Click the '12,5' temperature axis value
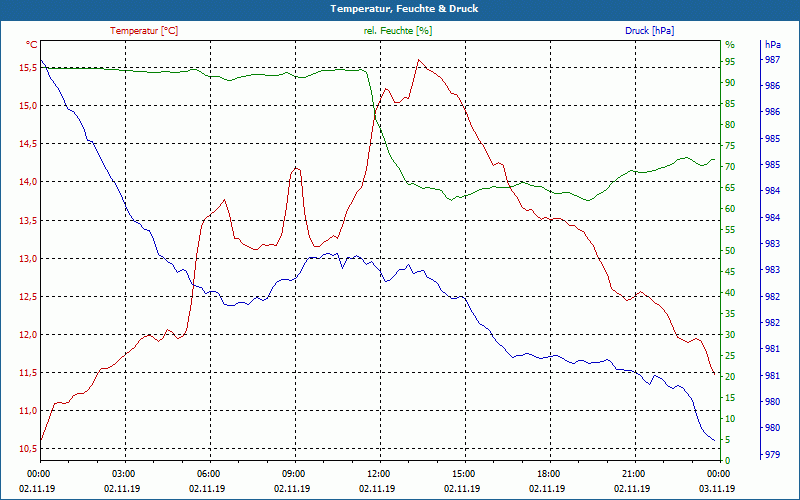Screen dimensions: 800x500 click(29, 296)
